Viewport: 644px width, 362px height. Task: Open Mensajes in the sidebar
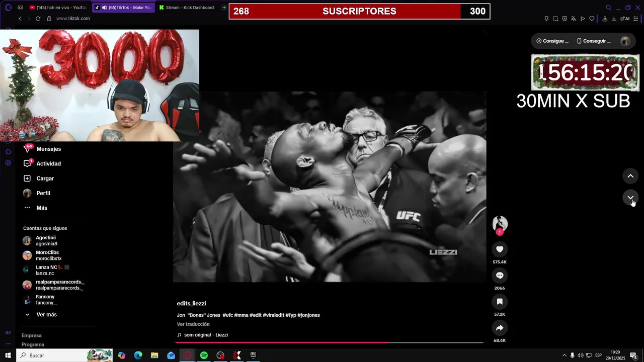48,149
